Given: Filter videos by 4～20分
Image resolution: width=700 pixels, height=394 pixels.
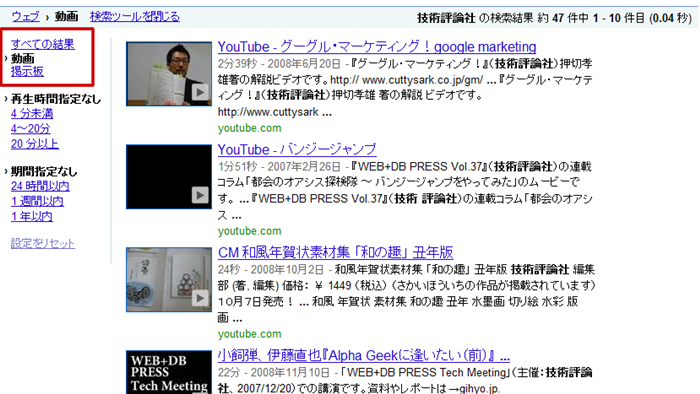Looking at the screenshot, I should pyautogui.click(x=30, y=129).
